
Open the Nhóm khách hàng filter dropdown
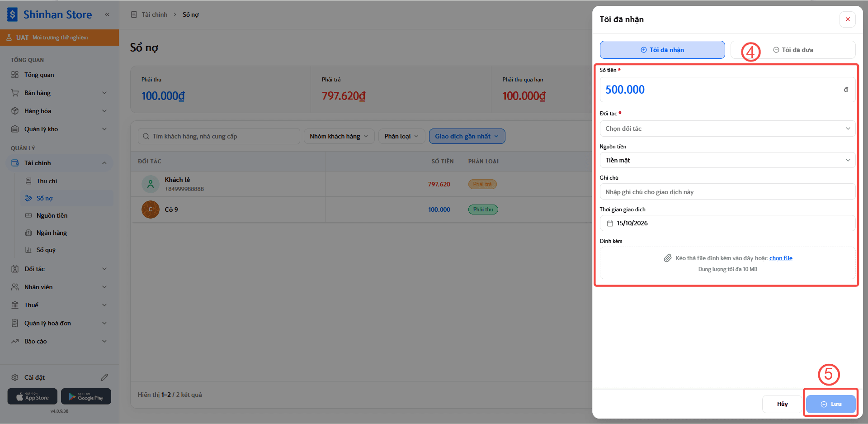339,136
